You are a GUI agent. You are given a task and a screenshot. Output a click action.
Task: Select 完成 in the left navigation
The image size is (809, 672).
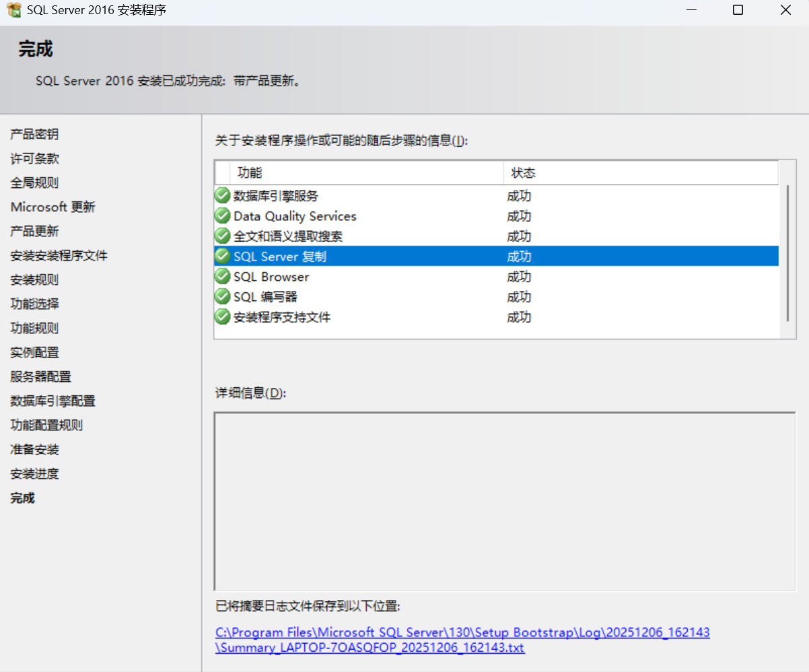point(20,498)
